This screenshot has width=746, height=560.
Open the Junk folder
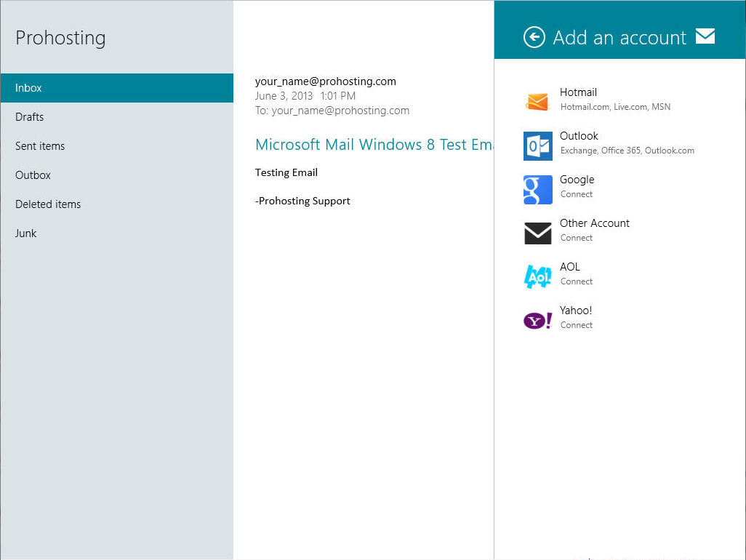(117, 233)
